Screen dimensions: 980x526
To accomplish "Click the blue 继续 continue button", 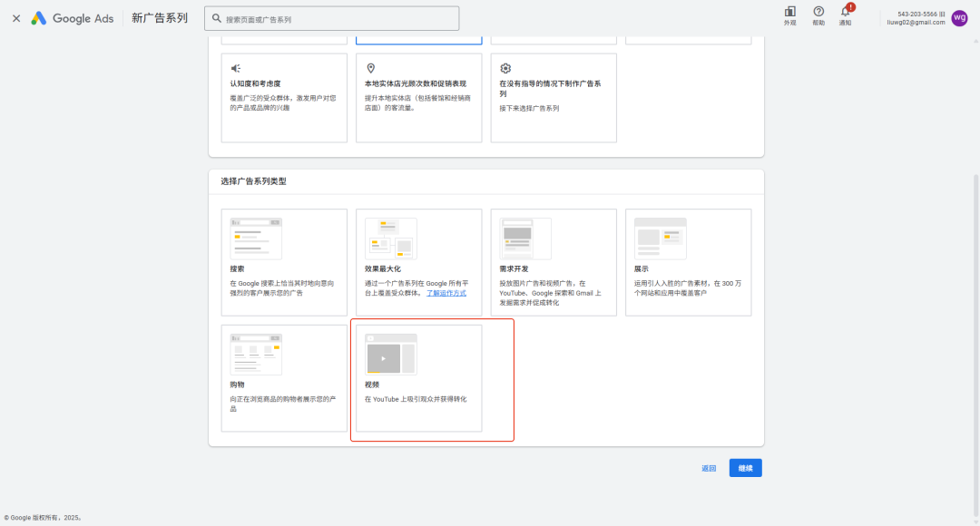I will pyautogui.click(x=745, y=468).
